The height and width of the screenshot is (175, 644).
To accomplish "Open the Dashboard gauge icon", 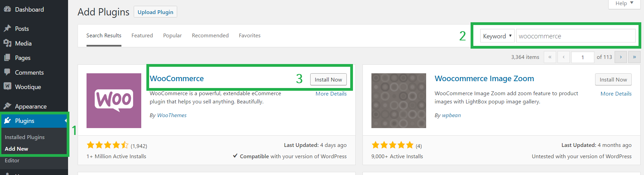I will (x=7, y=9).
